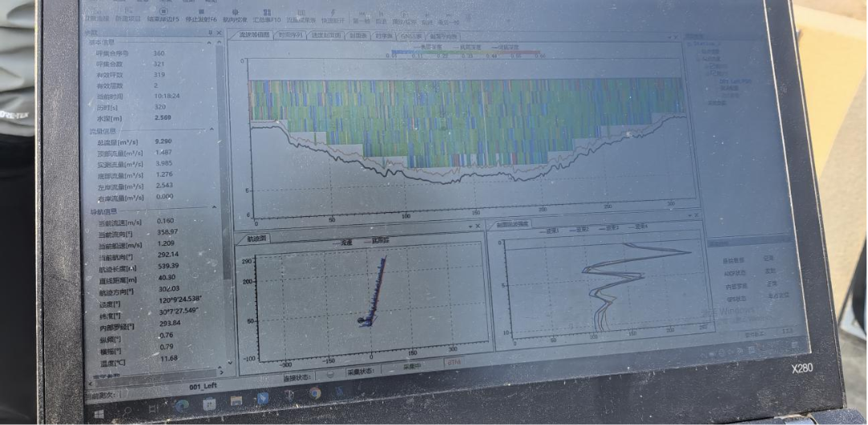Select the 航迹图 panel tab

(x=257, y=239)
